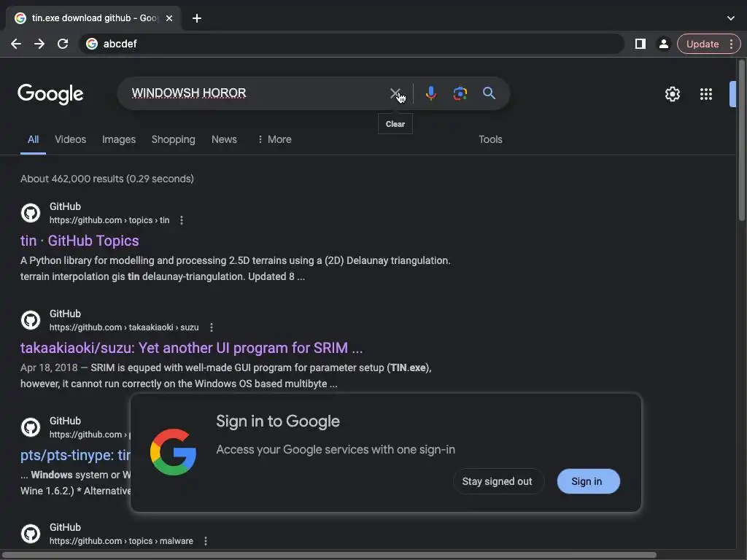The image size is (747, 560).
Task: Open options dots for topics › malware result
Action: [206, 542]
